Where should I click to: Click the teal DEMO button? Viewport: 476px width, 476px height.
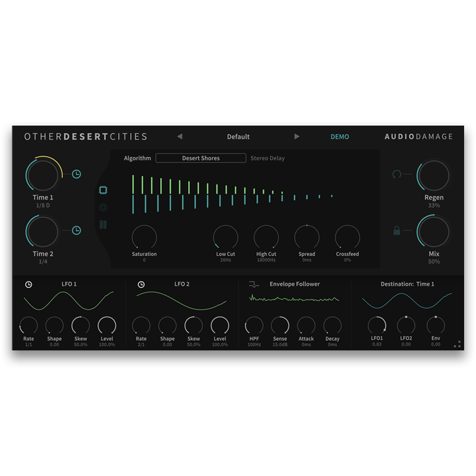(x=340, y=137)
